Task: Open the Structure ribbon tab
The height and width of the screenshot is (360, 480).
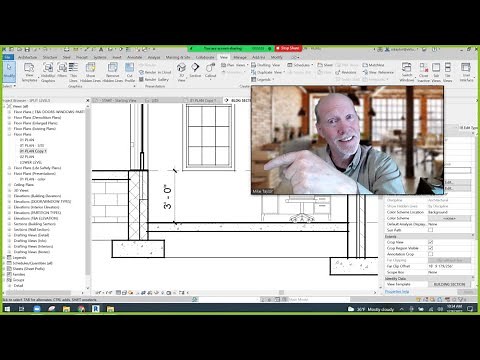Action: point(50,57)
